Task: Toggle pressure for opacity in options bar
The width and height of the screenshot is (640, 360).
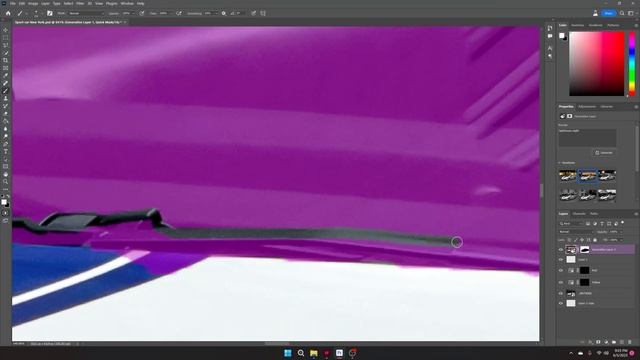Action: pos(142,13)
